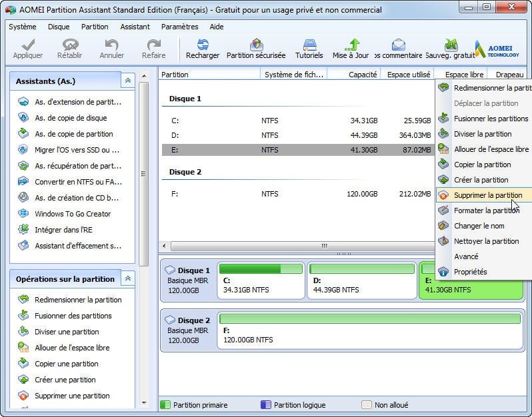The image size is (532, 417).
Task: Click the left sidebar scroll down arrow
Action: pos(144,403)
